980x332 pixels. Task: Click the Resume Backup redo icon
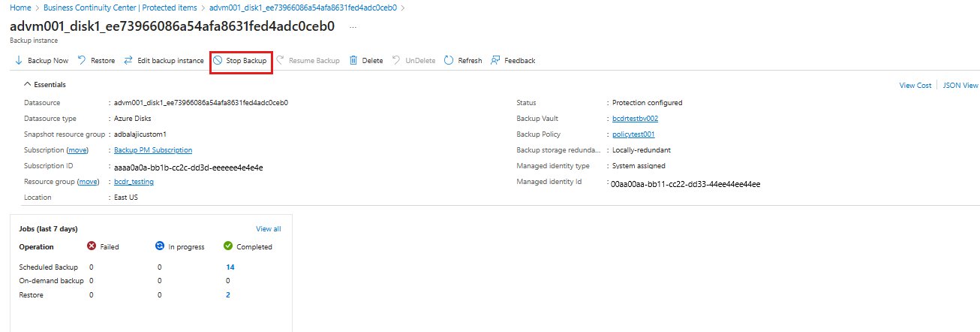(280, 60)
